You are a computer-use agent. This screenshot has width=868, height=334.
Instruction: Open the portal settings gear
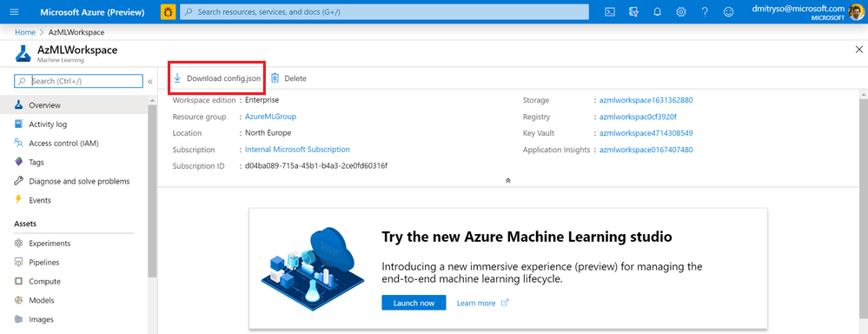[x=681, y=11]
